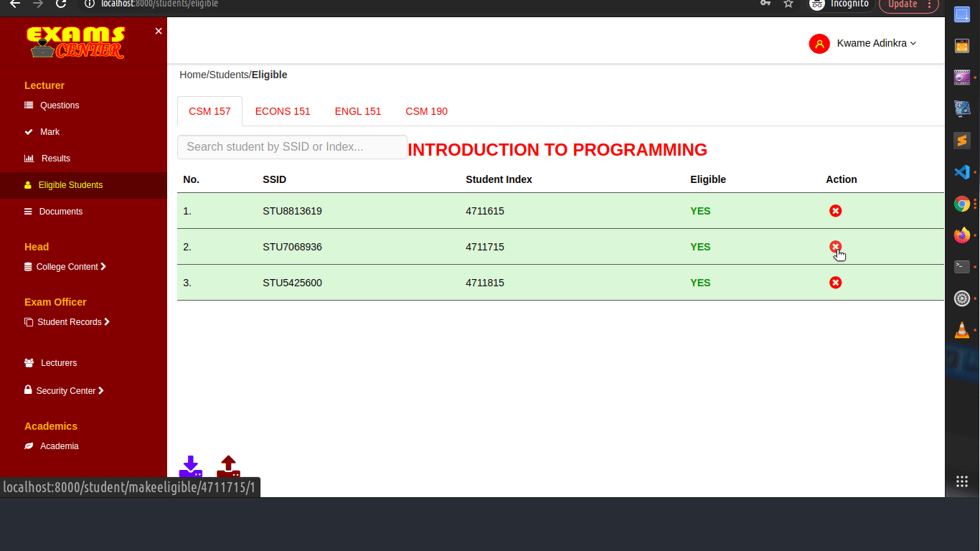
Task: Click student index 4711615
Action: click(485, 211)
